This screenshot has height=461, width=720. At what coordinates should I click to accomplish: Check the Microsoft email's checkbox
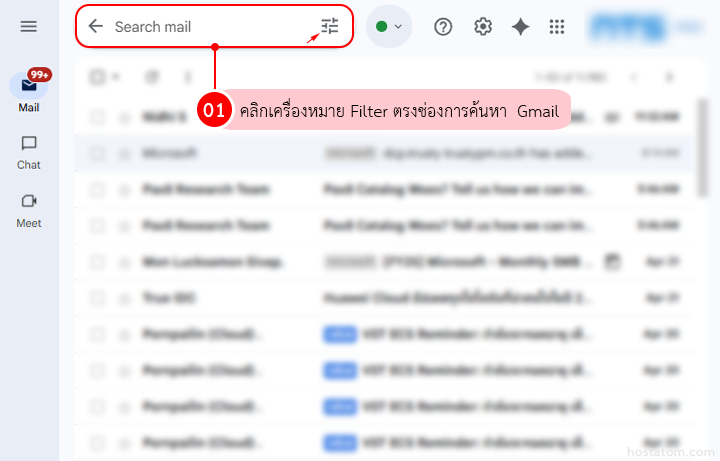[x=97, y=153]
